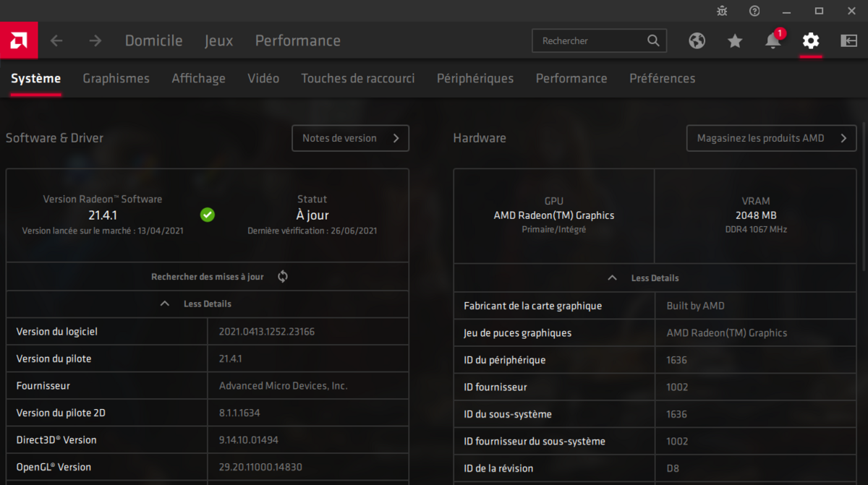Screen dimensions: 868x485
Task: Click VRAM 2048 MB value
Action: [x=756, y=215]
